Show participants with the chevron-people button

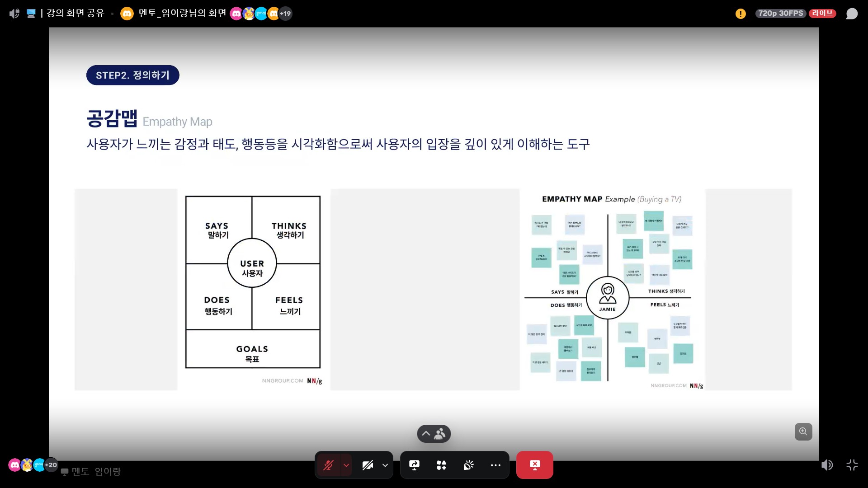tap(434, 434)
